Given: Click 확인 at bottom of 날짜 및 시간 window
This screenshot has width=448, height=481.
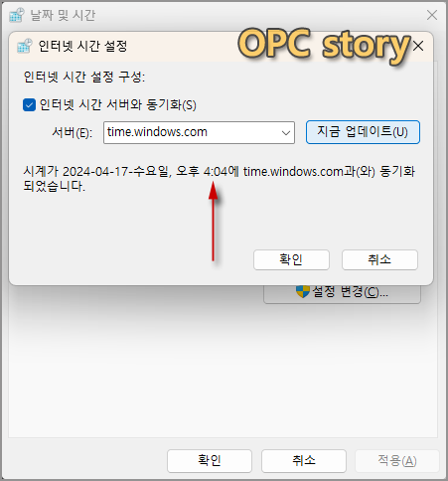Looking at the screenshot, I should pos(210,461).
